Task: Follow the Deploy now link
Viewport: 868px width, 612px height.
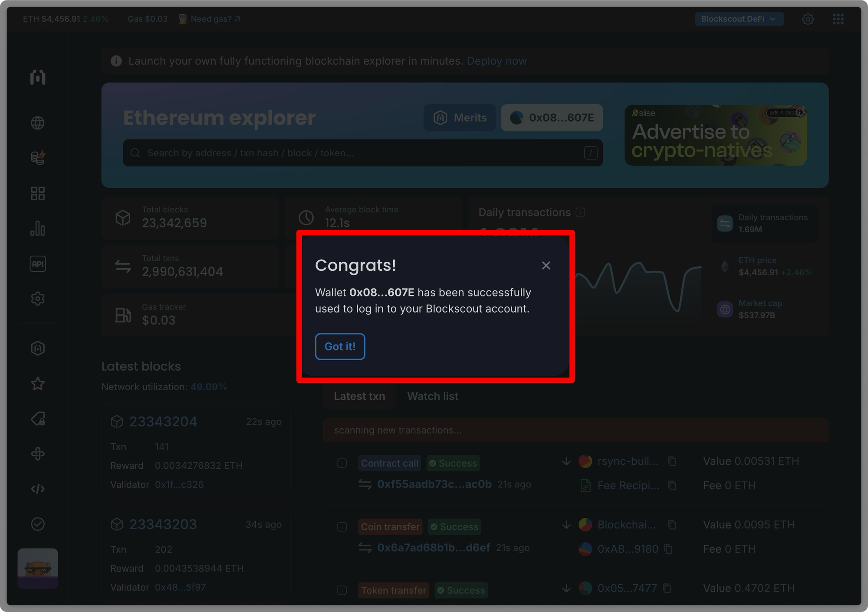Action: pyautogui.click(x=496, y=61)
